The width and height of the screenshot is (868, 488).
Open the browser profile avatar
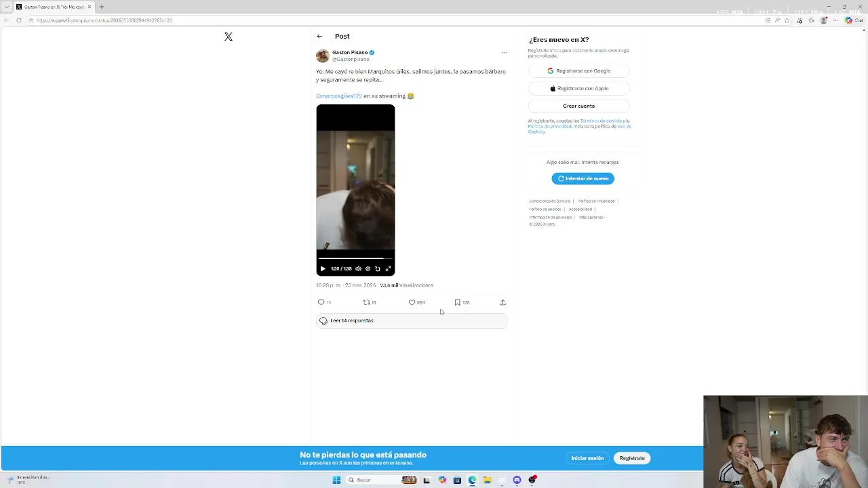pos(824,20)
